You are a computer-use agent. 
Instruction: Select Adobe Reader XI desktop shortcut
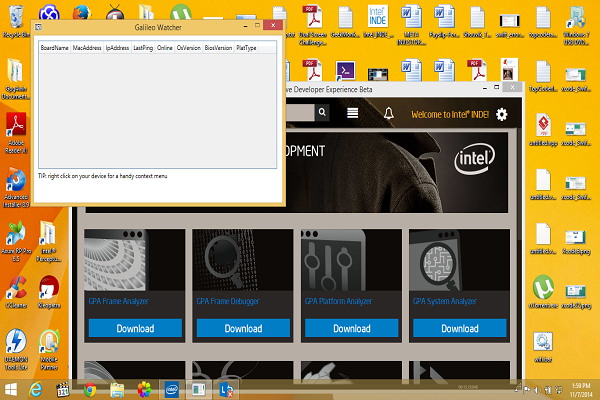pos(16,133)
